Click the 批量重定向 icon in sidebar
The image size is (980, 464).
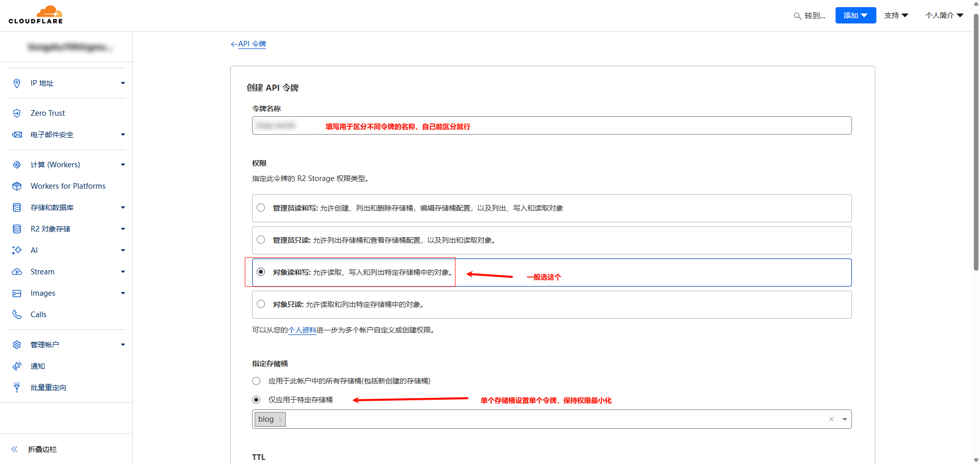17,388
